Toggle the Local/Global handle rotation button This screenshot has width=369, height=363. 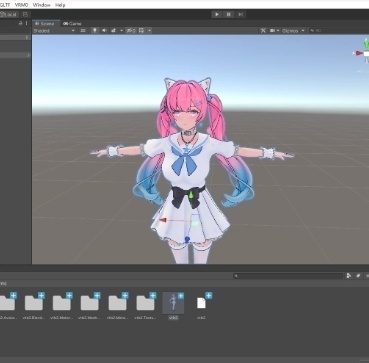tap(9, 14)
